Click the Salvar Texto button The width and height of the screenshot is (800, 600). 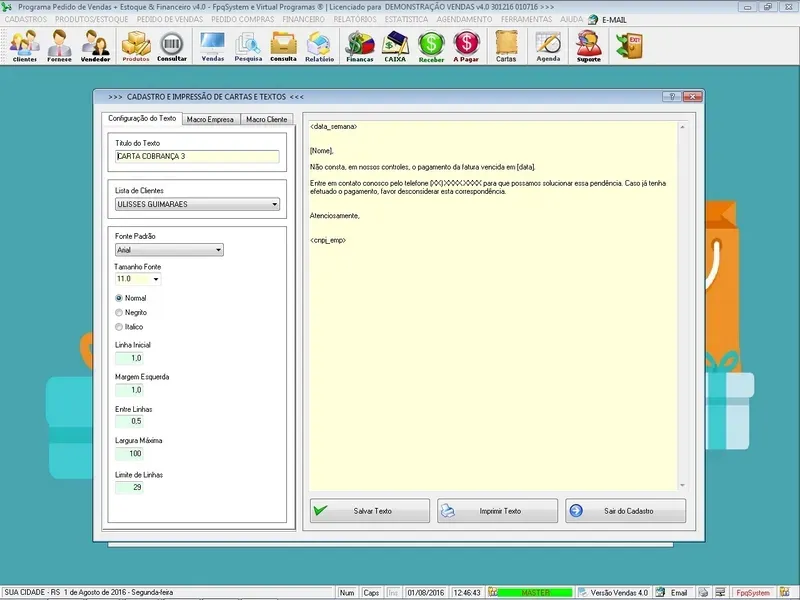click(x=370, y=511)
